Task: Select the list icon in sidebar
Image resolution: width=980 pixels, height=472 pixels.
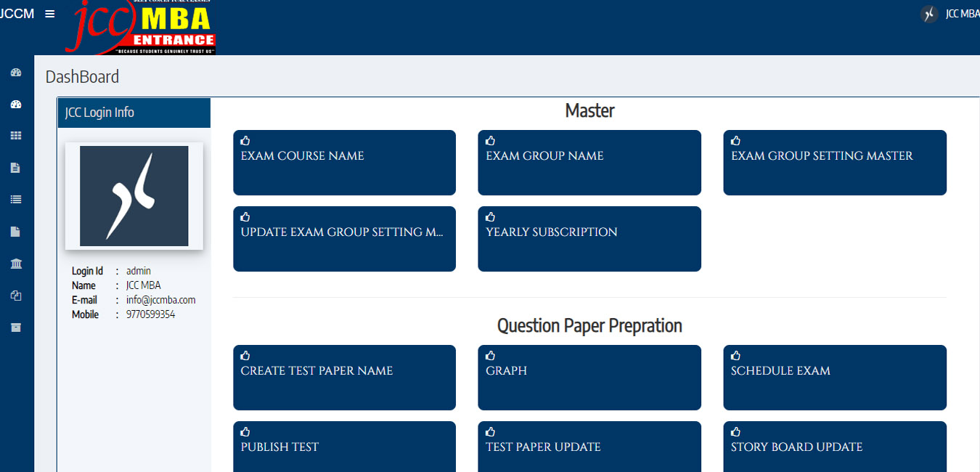Action: click(x=16, y=200)
